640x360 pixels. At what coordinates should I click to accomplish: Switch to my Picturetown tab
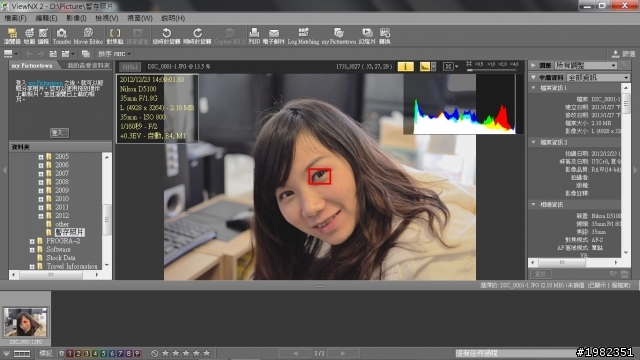click(32, 65)
